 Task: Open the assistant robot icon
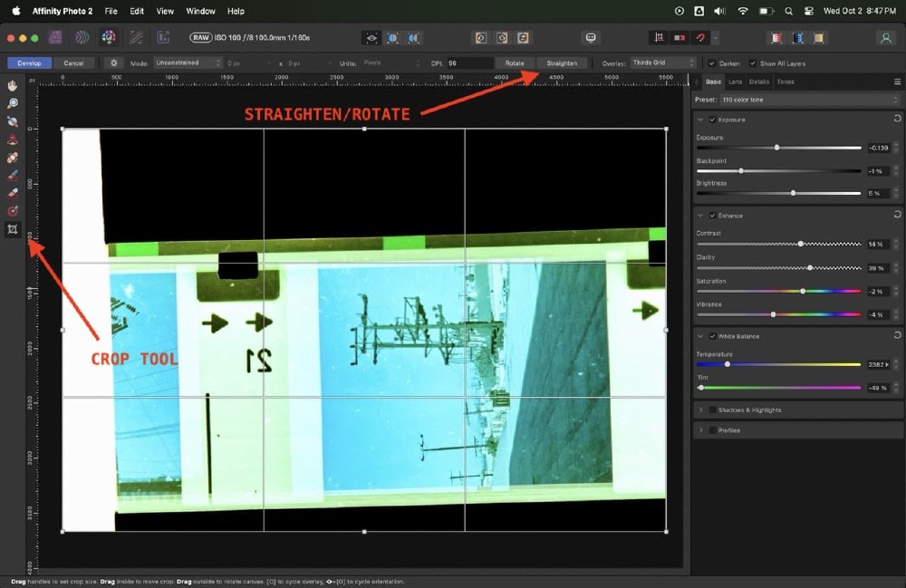tap(591, 38)
